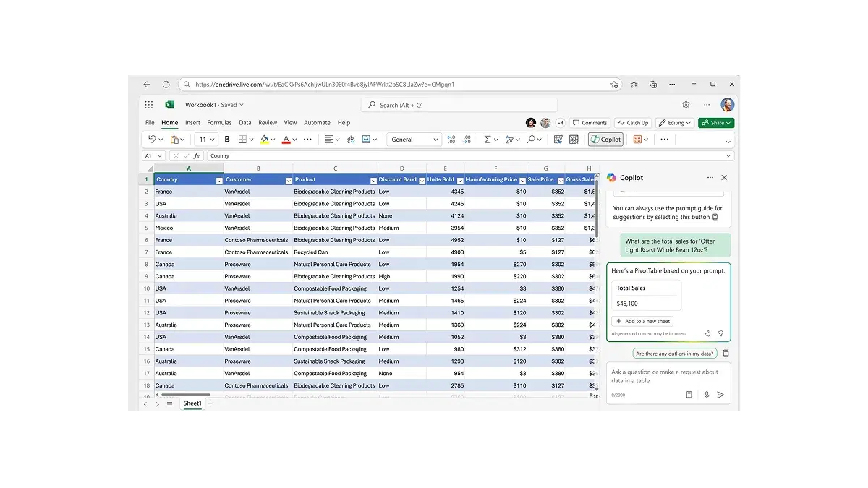Click the Catch Up button
Screen dimensions: 868x488
(633, 123)
